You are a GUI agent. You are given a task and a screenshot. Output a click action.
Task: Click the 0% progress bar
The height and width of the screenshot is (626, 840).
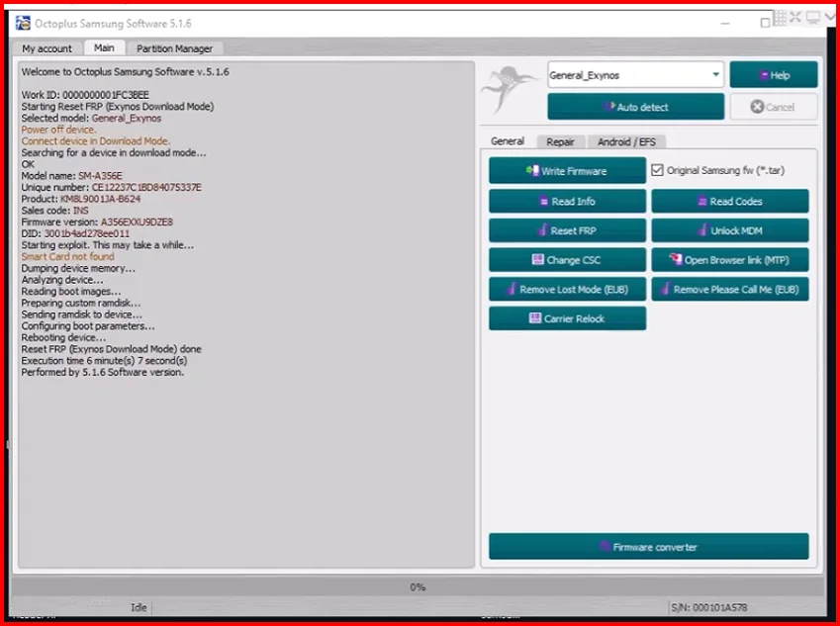(x=418, y=586)
